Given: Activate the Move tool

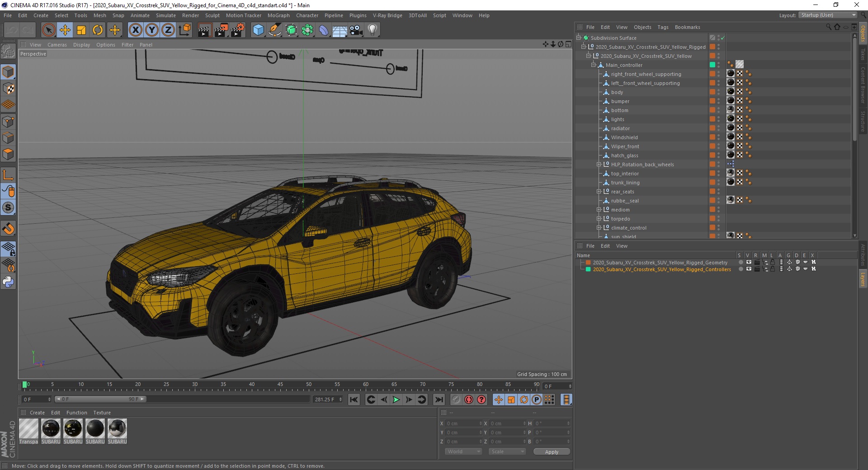Looking at the screenshot, I should coord(65,30).
